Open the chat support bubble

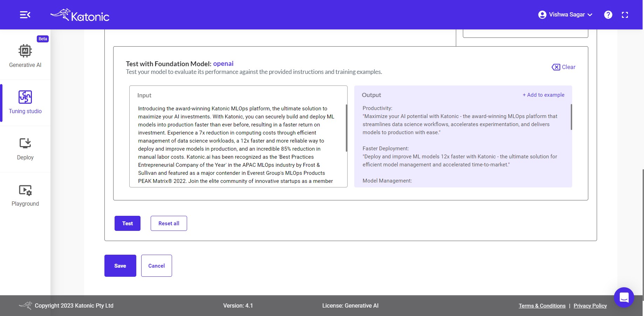[624, 297]
